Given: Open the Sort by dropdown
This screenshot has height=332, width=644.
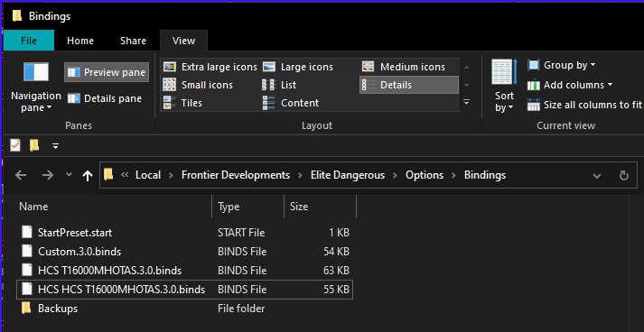Looking at the screenshot, I should pos(504,86).
